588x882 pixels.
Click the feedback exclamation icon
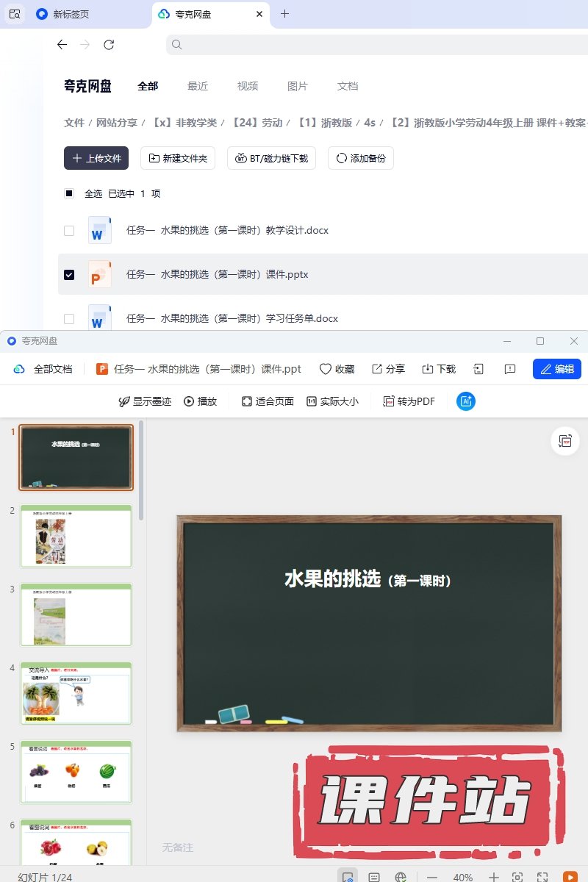coord(510,369)
